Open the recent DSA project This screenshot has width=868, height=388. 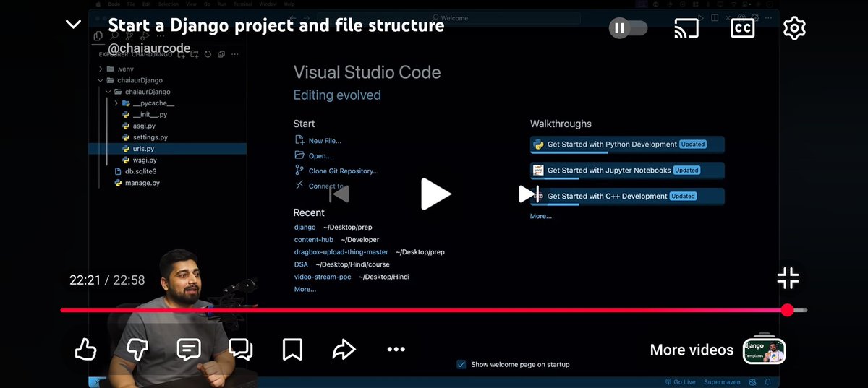(x=301, y=264)
